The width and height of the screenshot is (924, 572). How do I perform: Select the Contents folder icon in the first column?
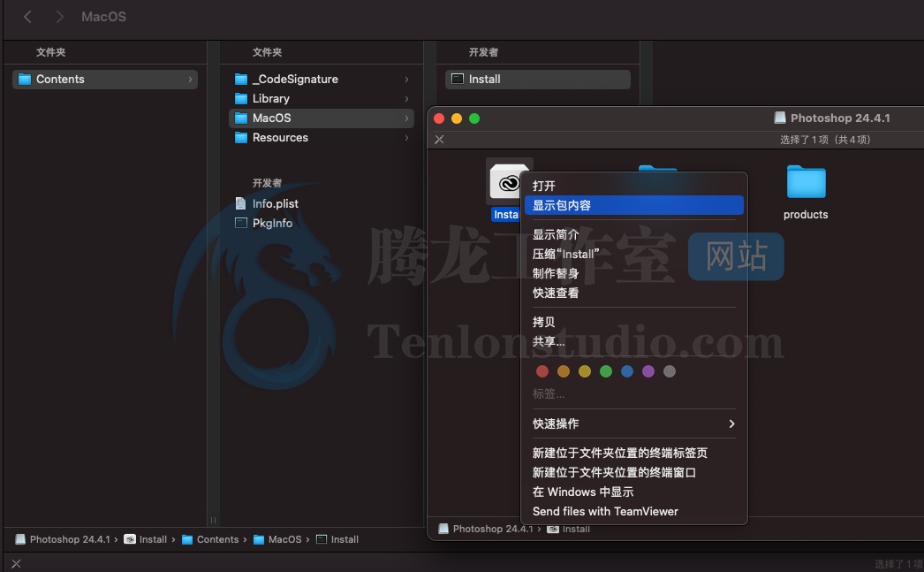[x=24, y=79]
